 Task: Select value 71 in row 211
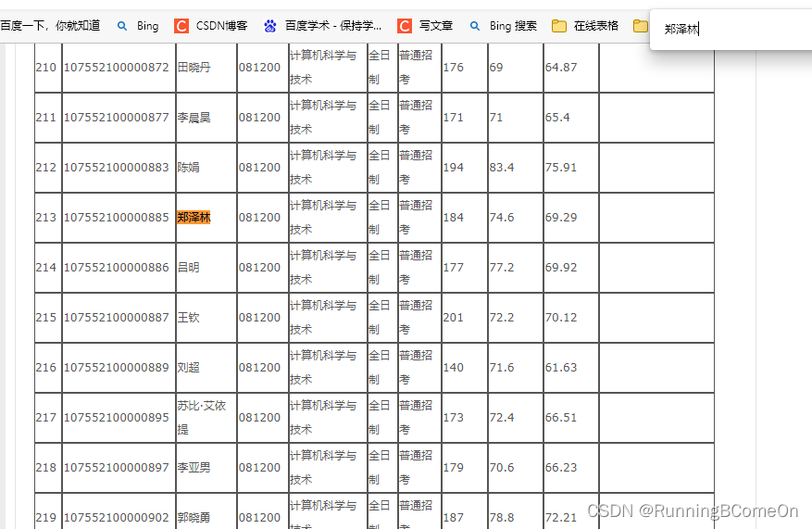tap(496, 118)
